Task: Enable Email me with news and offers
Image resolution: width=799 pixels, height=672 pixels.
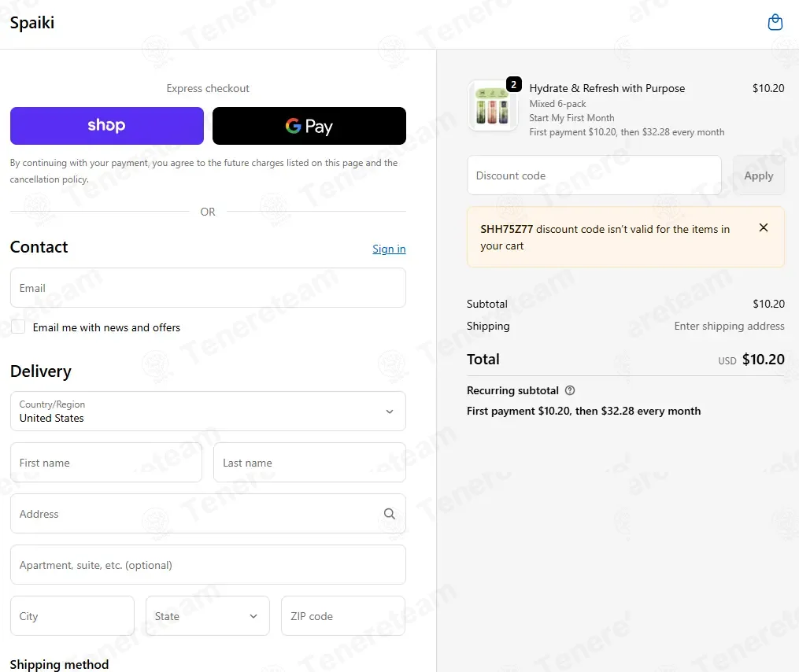Action: click(x=18, y=327)
